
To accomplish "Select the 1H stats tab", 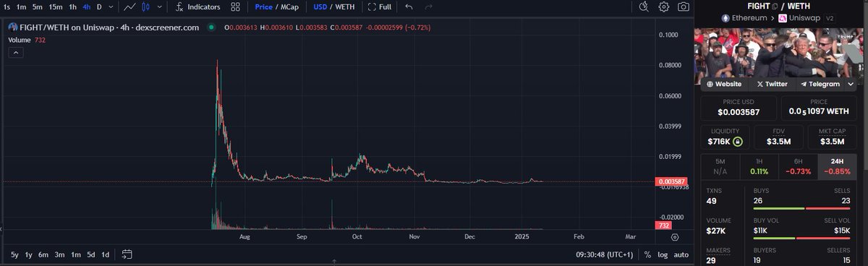I will pyautogui.click(x=759, y=166).
